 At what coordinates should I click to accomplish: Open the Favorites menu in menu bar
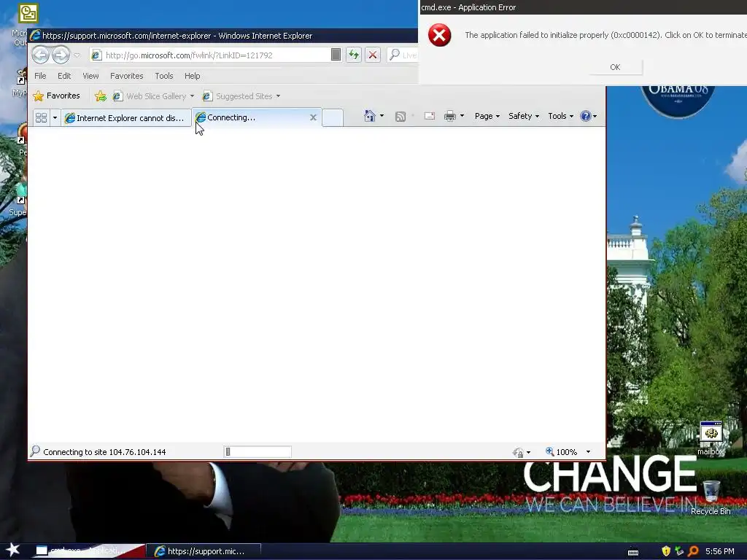click(x=127, y=76)
